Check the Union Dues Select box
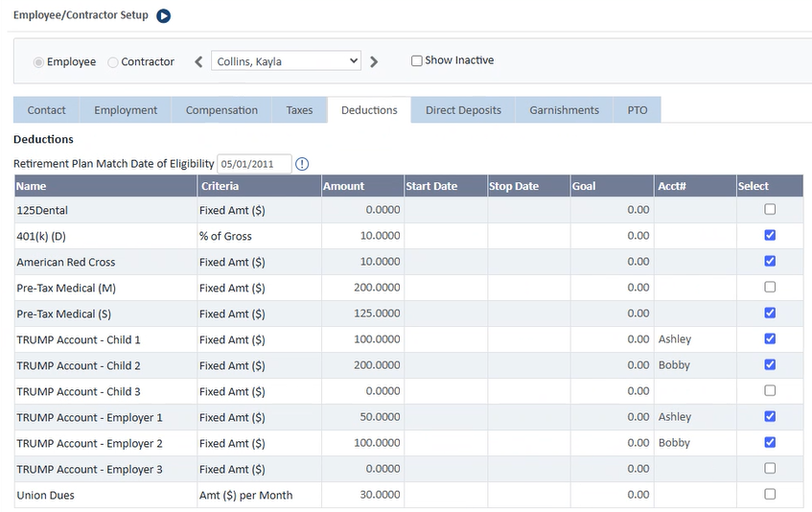Viewport: 812px width, 512px height. 770,494
